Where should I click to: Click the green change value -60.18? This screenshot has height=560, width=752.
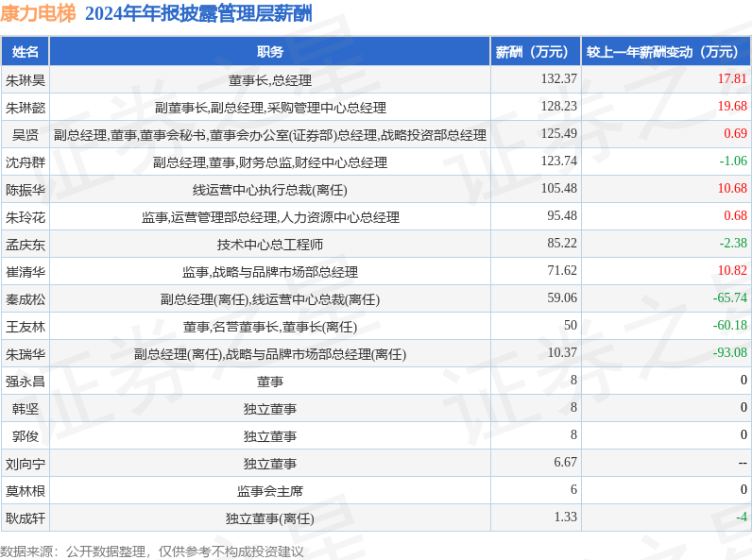pos(730,325)
